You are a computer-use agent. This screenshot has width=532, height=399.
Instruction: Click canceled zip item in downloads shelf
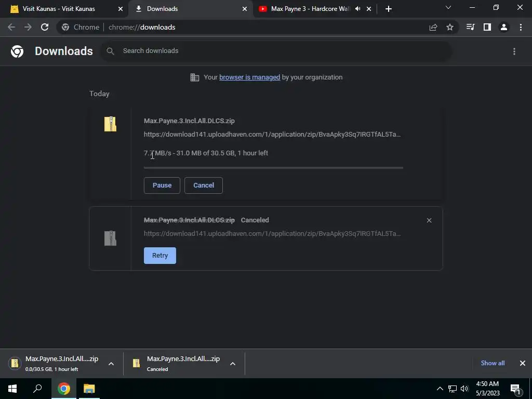pyautogui.click(x=183, y=363)
